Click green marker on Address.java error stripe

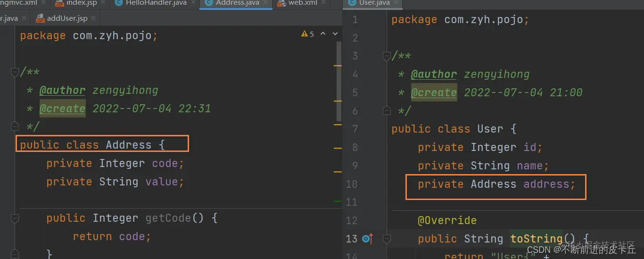pyautogui.click(x=338, y=201)
